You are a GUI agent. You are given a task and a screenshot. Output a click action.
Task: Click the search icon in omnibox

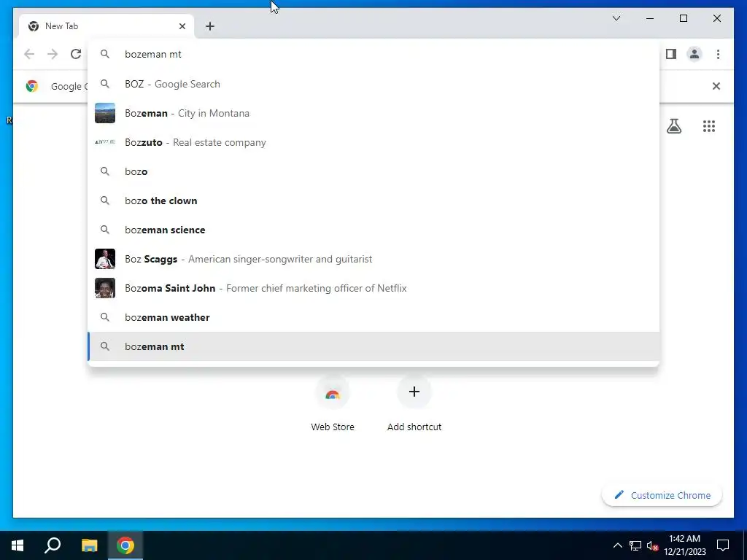pyautogui.click(x=105, y=54)
